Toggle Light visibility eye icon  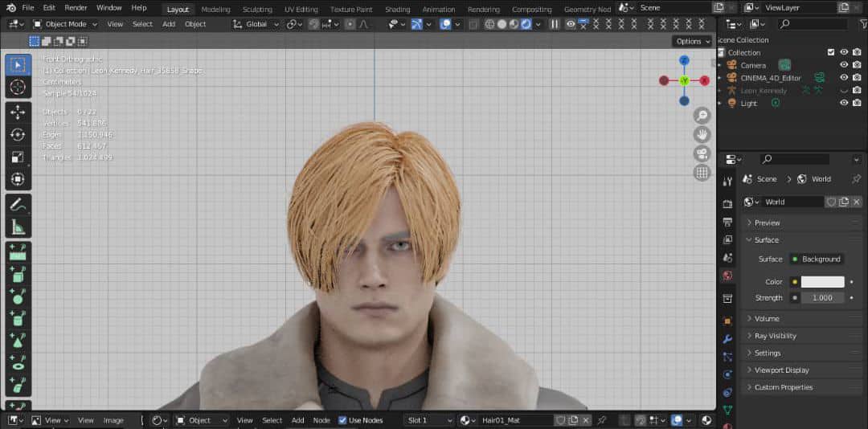pyautogui.click(x=844, y=103)
